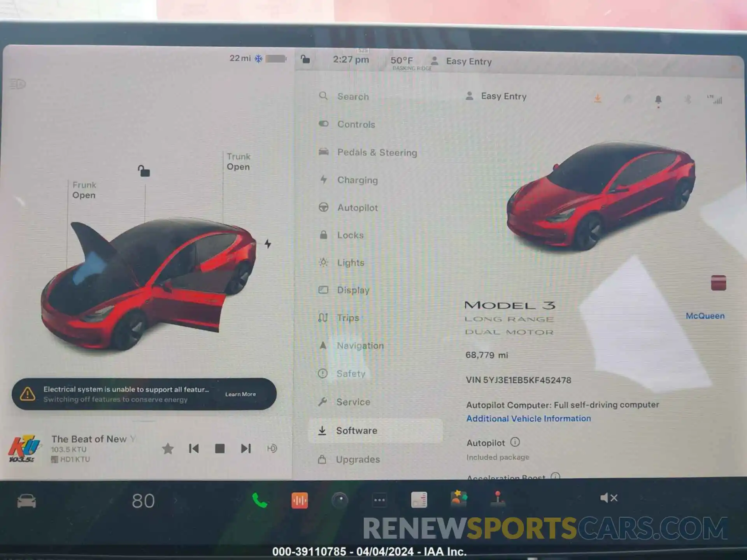This screenshot has width=747, height=560.
Task: Expand Autopilot info tooltip
Action: point(514,442)
